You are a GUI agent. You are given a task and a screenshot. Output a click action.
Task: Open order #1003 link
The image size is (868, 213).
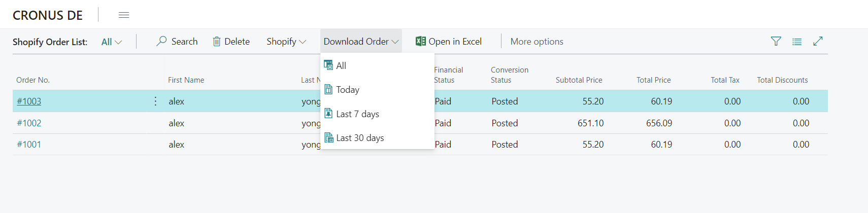[29, 101]
